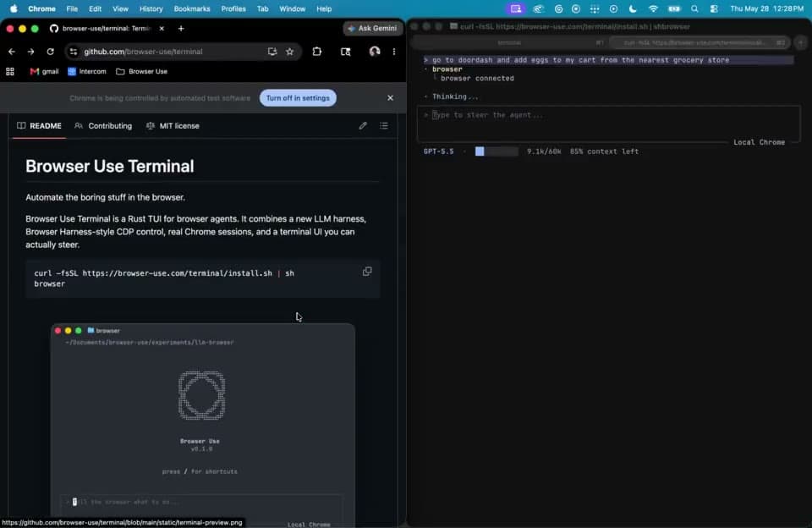Click the battery status icon
The height and width of the screenshot is (528, 812).
pos(674,8)
